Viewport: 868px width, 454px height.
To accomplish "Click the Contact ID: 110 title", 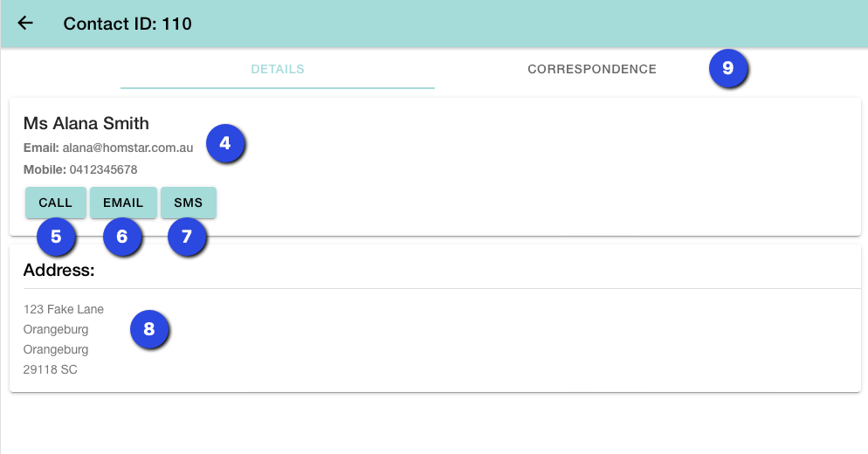I will 127,24.
